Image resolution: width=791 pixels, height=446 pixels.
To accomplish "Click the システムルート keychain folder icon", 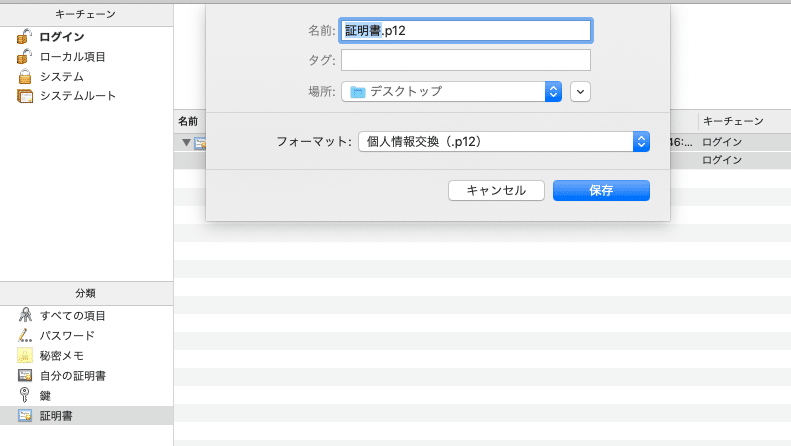I will click(x=25, y=96).
